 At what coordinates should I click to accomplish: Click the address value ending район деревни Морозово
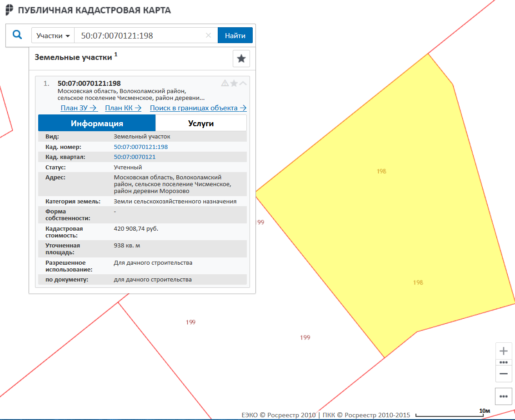tap(172, 184)
